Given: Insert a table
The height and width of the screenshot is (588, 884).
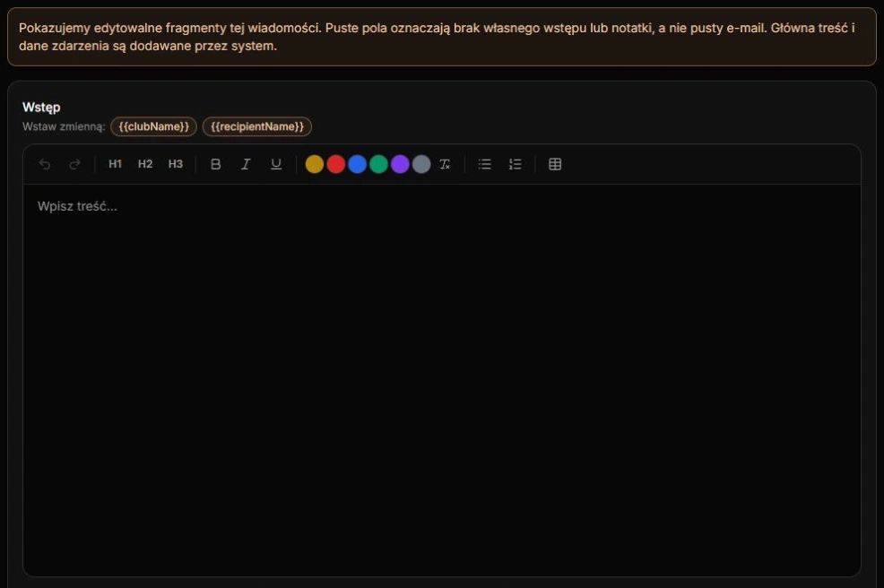Looking at the screenshot, I should point(555,164).
